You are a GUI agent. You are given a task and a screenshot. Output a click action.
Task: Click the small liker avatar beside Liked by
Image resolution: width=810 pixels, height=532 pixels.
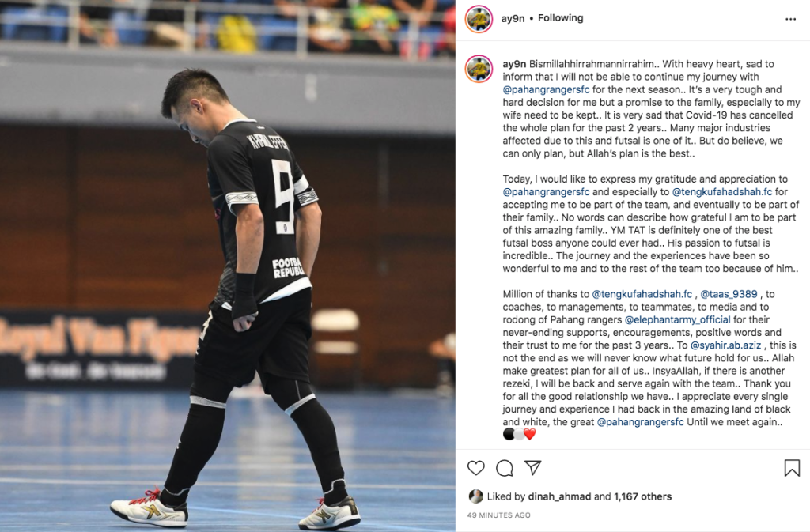[x=475, y=496]
